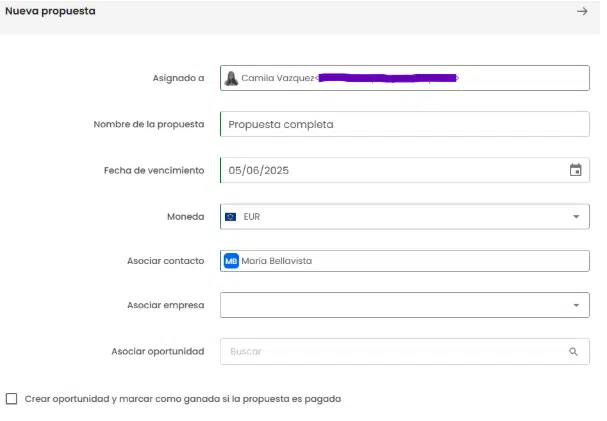
Task: Open the calendar picker icon
Action: (575, 170)
